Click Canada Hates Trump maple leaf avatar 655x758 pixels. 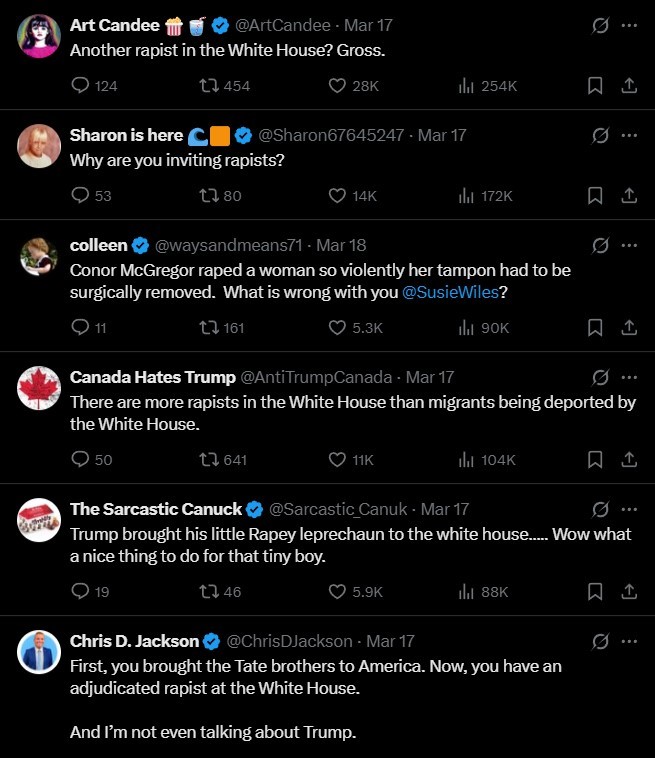point(40,388)
